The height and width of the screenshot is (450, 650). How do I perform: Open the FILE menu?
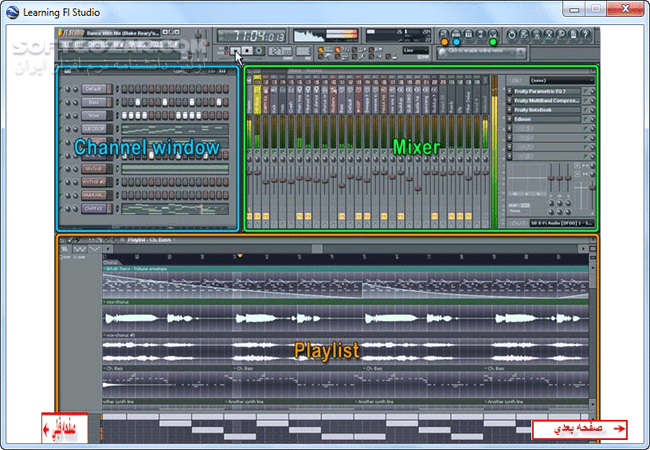pos(65,44)
